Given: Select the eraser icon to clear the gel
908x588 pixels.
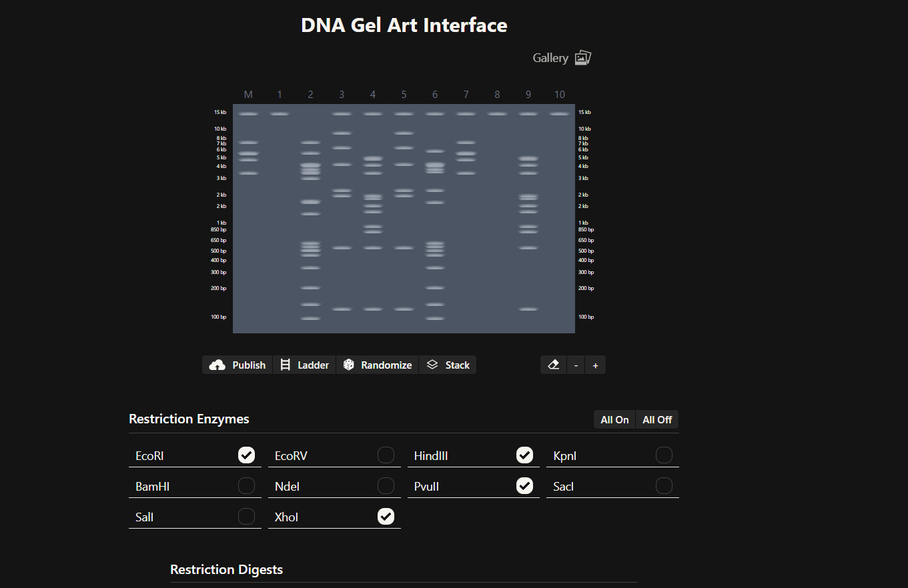Looking at the screenshot, I should tap(553, 365).
